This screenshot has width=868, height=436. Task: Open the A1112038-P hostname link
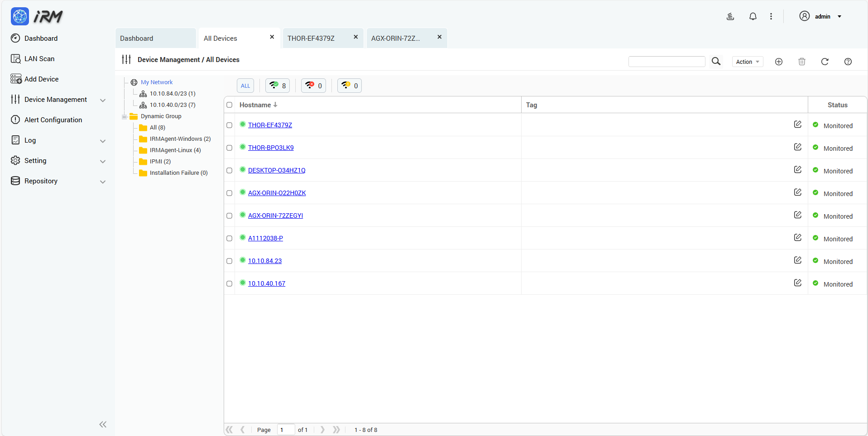[x=265, y=238]
